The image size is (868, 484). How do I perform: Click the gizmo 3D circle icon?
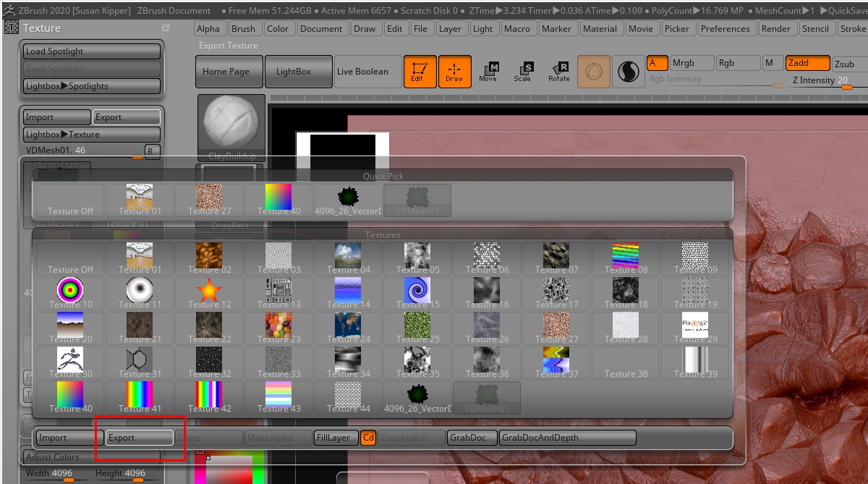[x=593, y=72]
